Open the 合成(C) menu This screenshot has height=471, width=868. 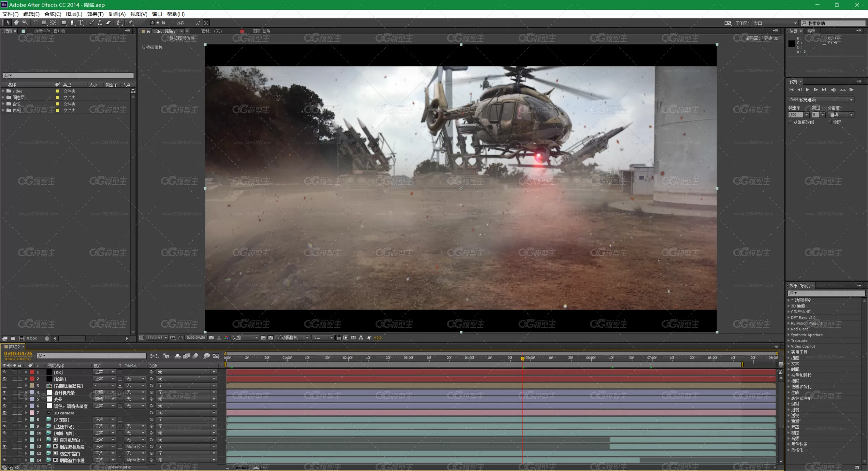(53, 14)
